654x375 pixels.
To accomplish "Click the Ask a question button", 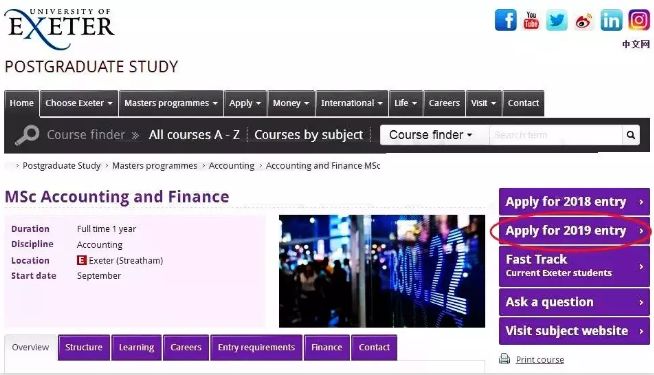I will pyautogui.click(x=574, y=302).
